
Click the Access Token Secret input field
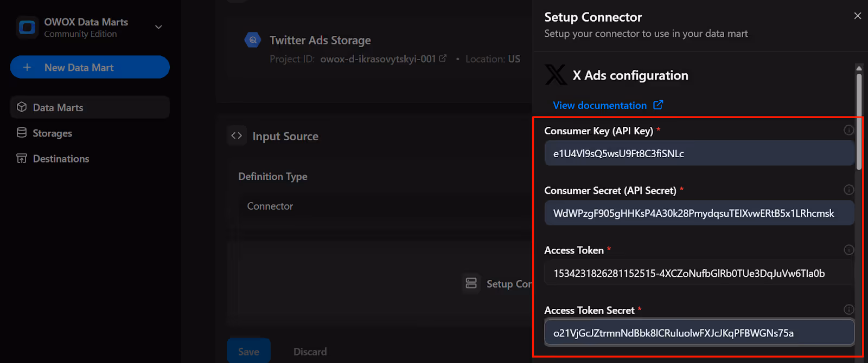(699, 333)
